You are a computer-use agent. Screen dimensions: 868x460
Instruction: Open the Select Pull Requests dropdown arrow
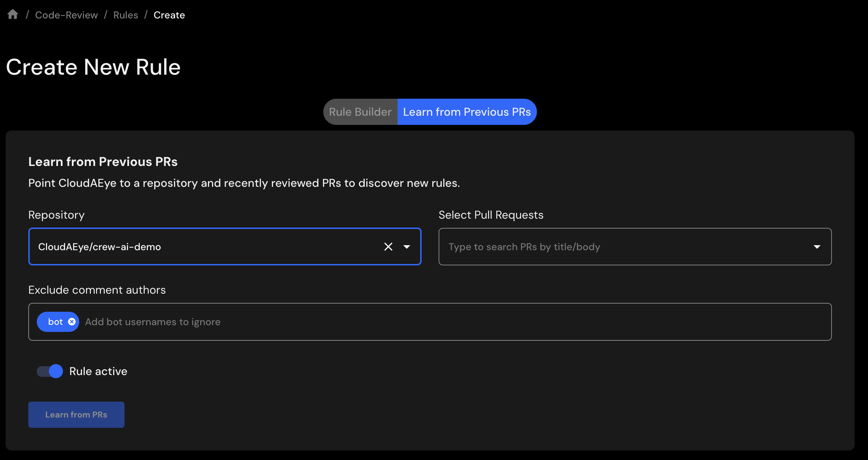click(817, 247)
